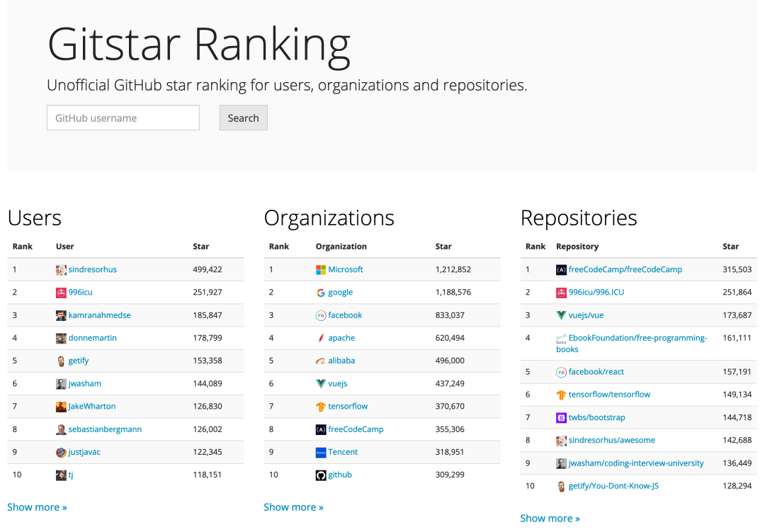Image resolution: width=765 pixels, height=532 pixels.
Task: Open the facebook organization link
Action: point(345,315)
